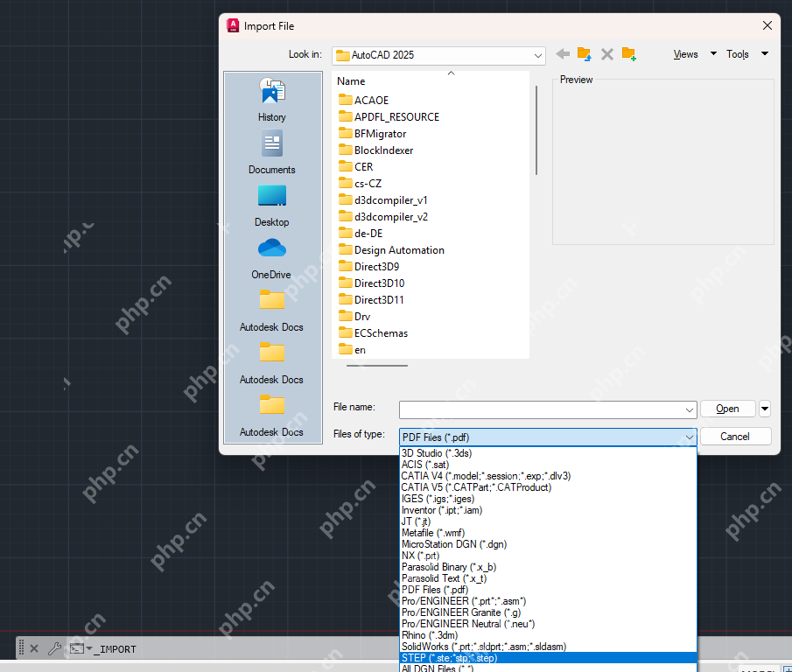Select the ECSchemas folder
The width and height of the screenshot is (792, 672).
coord(373,333)
